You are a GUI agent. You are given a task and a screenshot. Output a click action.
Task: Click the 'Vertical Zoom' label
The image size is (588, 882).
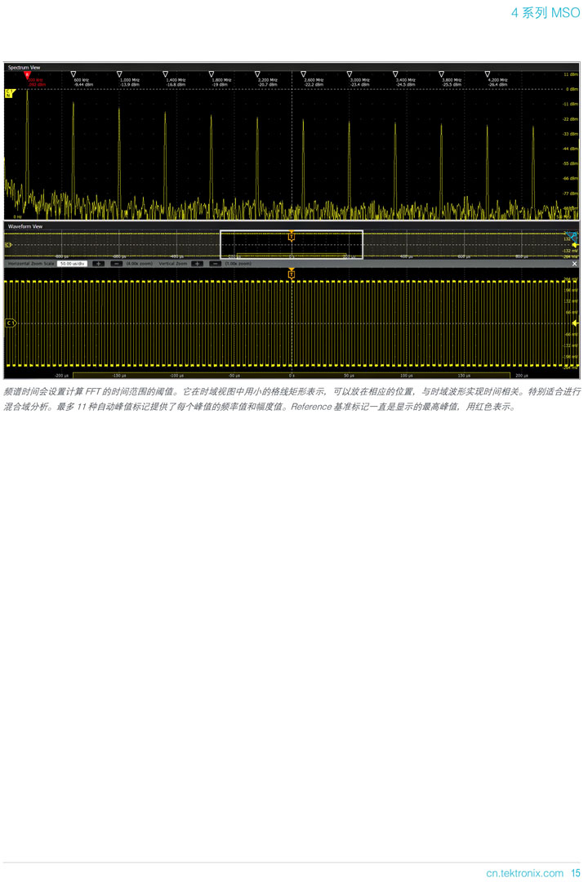[173, 263]
